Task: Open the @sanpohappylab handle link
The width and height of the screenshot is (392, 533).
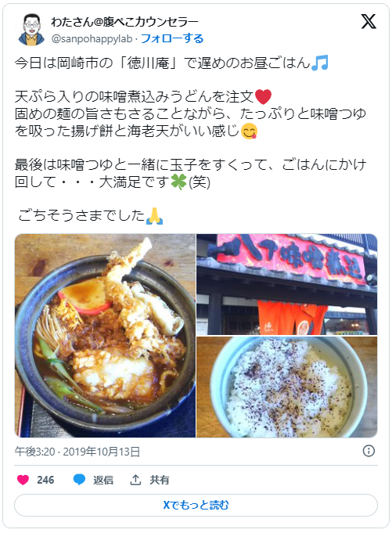Action: [x=92, y=39]
